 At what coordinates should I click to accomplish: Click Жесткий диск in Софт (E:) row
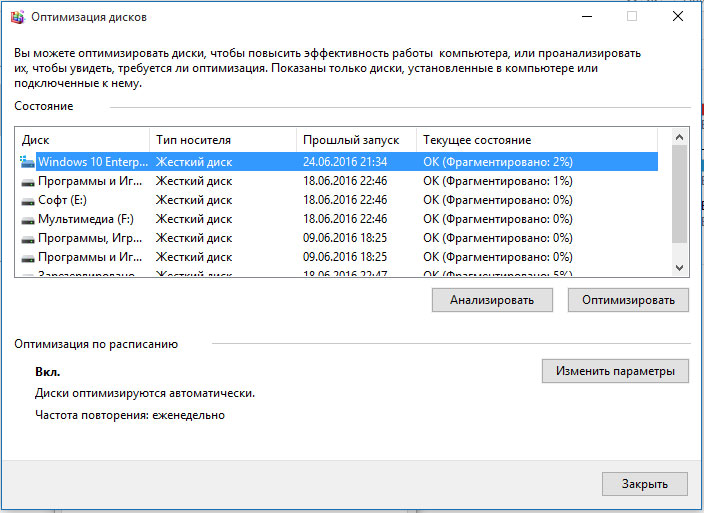pos(194,200)
